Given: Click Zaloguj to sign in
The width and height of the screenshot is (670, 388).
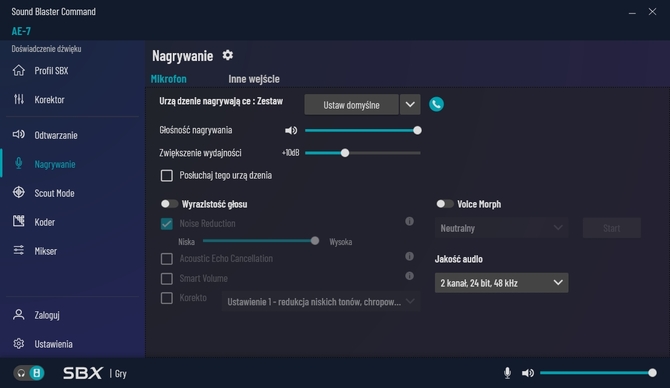Looking at the screenshot, I should click(x=47, y=315).
